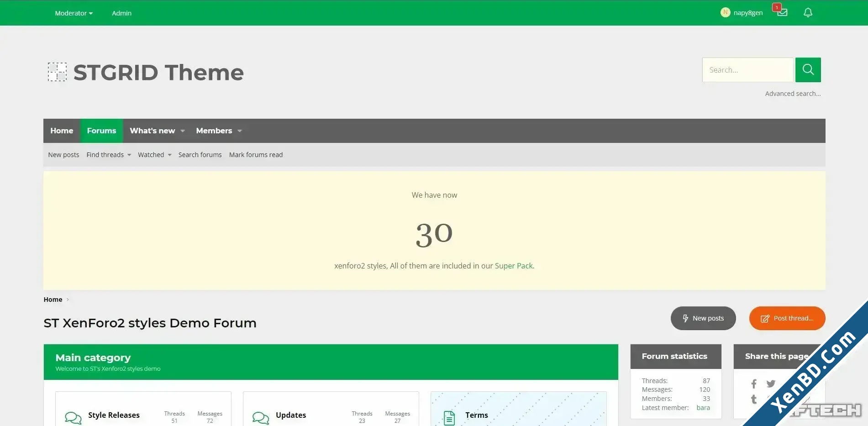Click 'Welcome to ST's Xenforo2 styles demo' description
This screenshot has height=426, width=868.
pyautogui.click(x=108, y=369)
